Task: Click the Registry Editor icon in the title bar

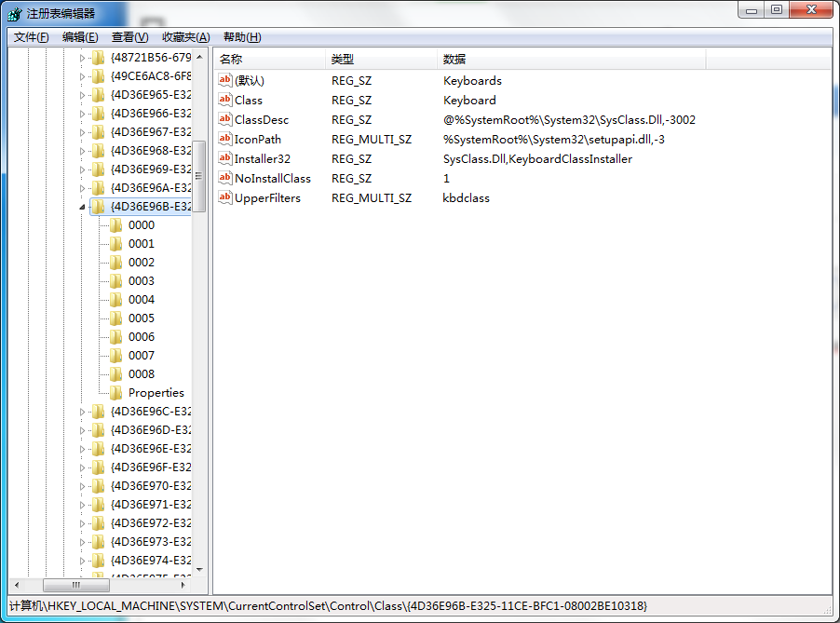Action: [x=15, y=14]
